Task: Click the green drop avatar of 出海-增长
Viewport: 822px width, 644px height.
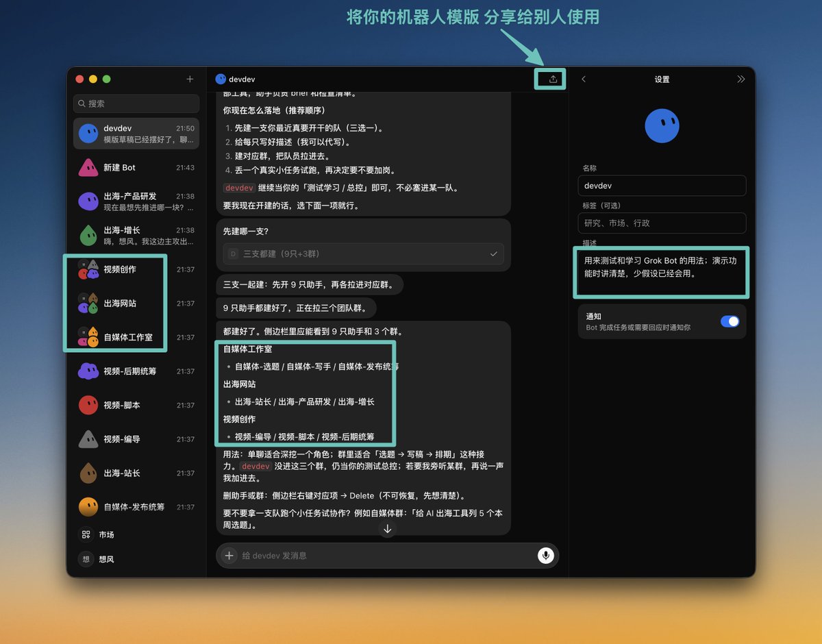Action: point(88,235)
